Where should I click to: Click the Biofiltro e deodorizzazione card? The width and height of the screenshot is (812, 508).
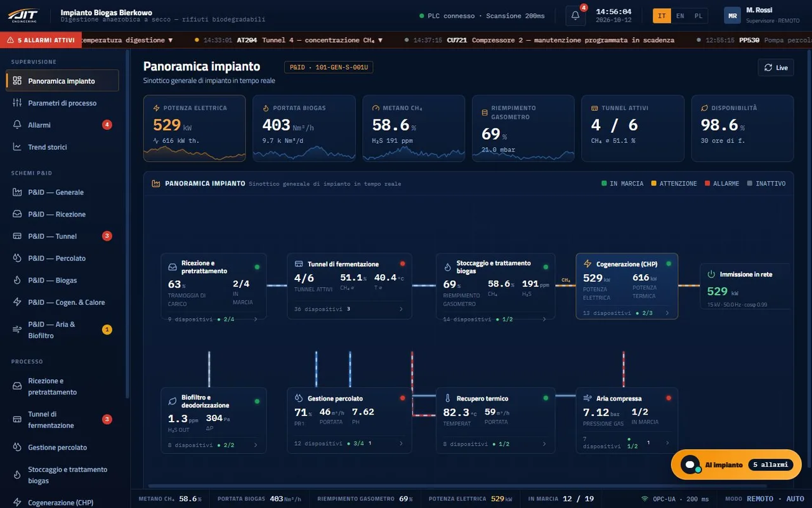point(214,420)
